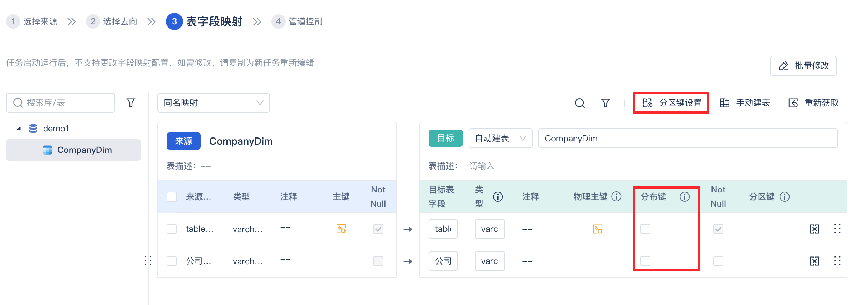Screen dimensions: 868x305
Task: Click the info icon beside 物理主键 header
Action: [x=616, y=196]
